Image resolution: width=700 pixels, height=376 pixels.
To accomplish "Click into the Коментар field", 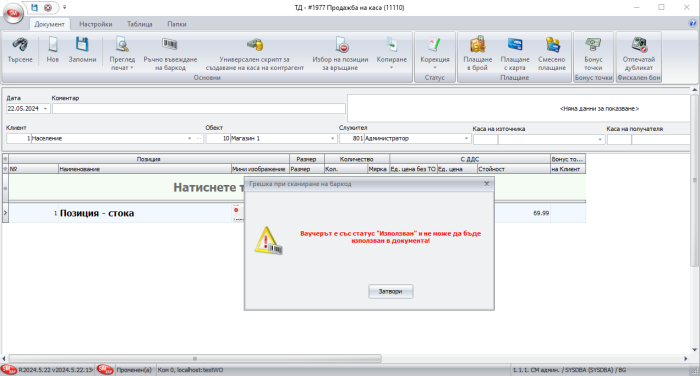I will click(x=199, y=109).
